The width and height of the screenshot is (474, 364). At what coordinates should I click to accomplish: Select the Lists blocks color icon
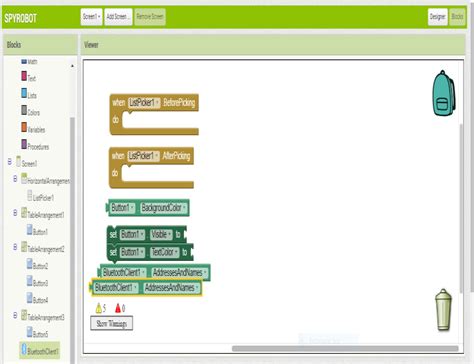(x=24, y=93)
